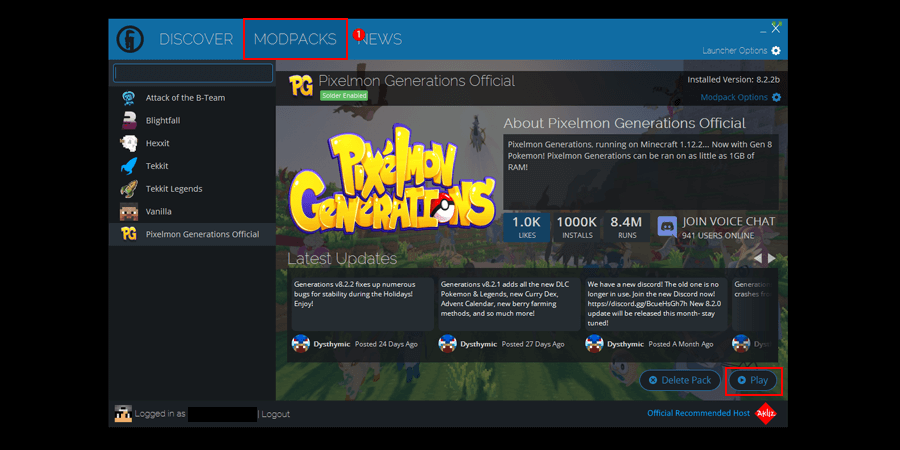Screen dimensions: 900x450
Task: Select the Vanilla modpack
Action: [192, 212]
